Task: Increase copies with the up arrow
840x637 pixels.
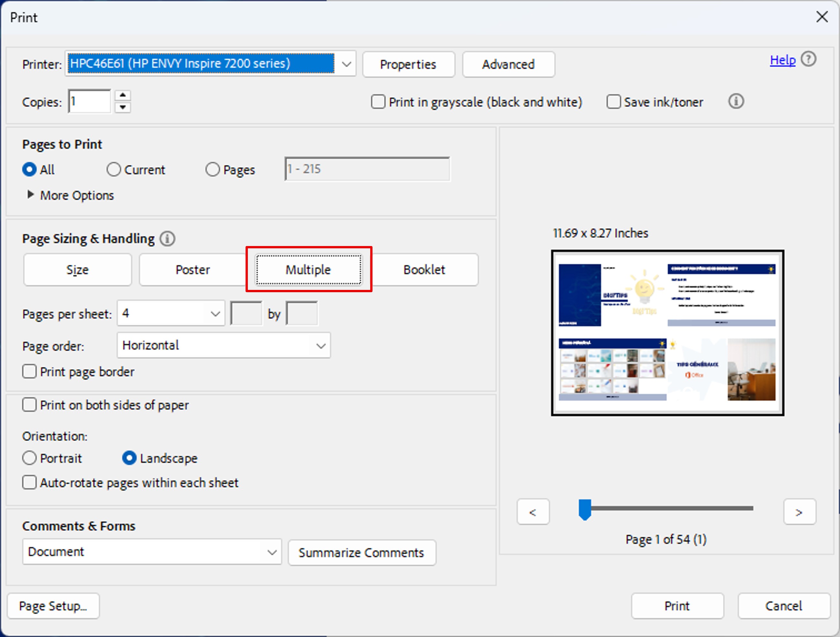Action: [x=123, y=95]
